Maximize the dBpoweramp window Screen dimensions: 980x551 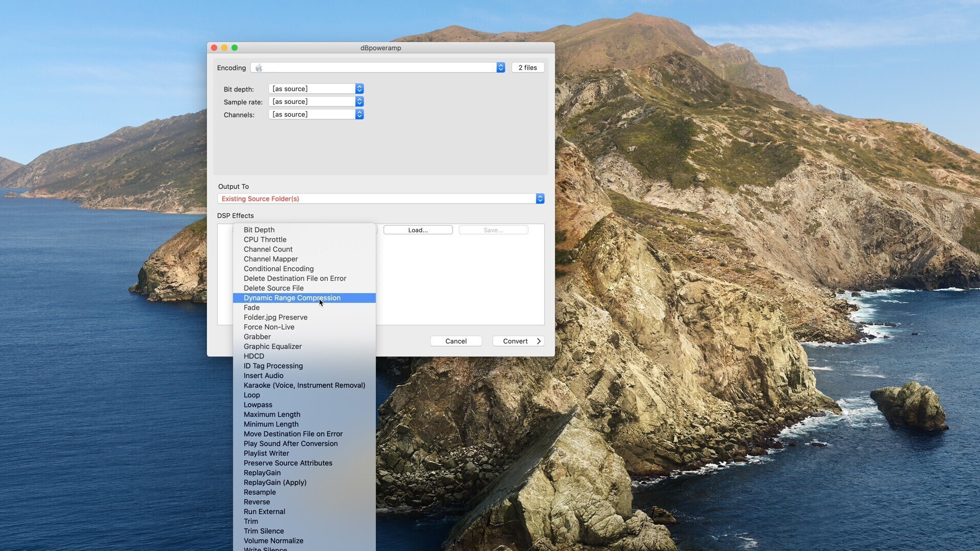click(x=235, y=48)
